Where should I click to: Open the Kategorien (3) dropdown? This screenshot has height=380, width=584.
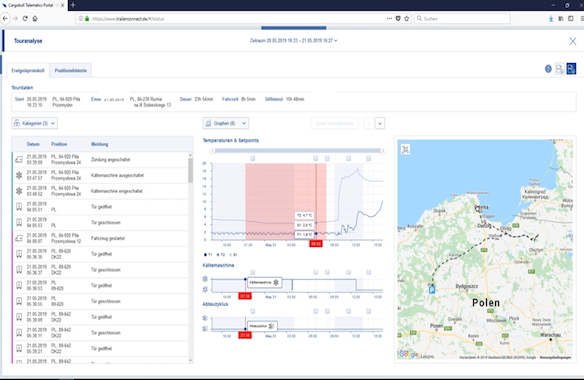(x=34, y=123)
